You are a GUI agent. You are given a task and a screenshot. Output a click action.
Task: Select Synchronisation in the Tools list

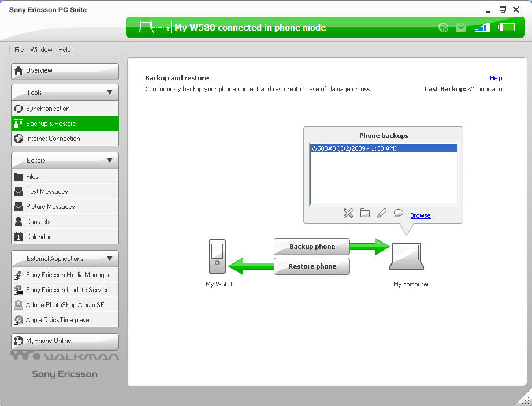[x=65, y=109]
